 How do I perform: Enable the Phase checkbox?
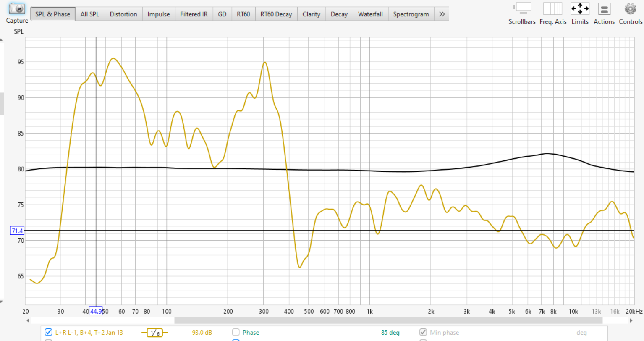click(236, 332)
